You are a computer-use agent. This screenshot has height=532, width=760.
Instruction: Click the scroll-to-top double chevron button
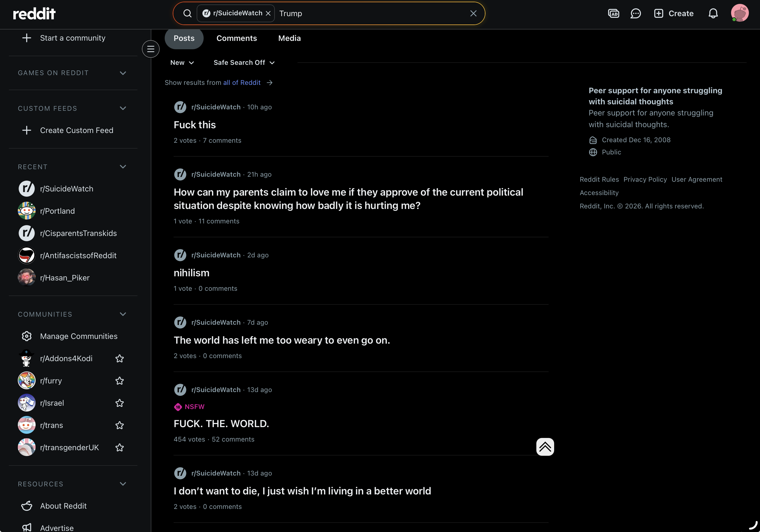click(x=545, y=447)
